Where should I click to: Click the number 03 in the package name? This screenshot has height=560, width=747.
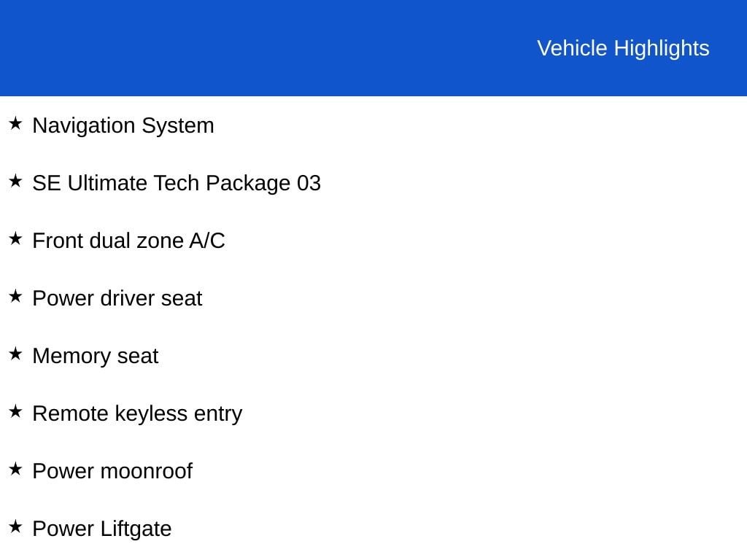pyautogui.click(x=309, y=183)
